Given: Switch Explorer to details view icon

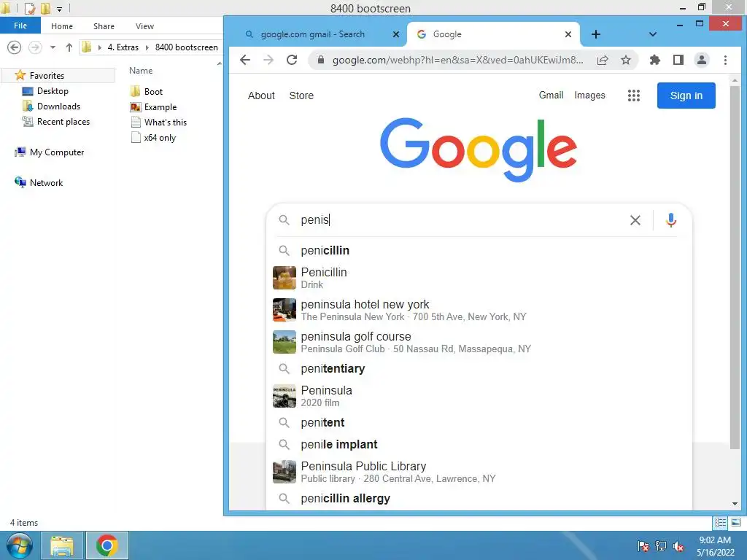Looking at the screenshot, I should coord(720,522).
